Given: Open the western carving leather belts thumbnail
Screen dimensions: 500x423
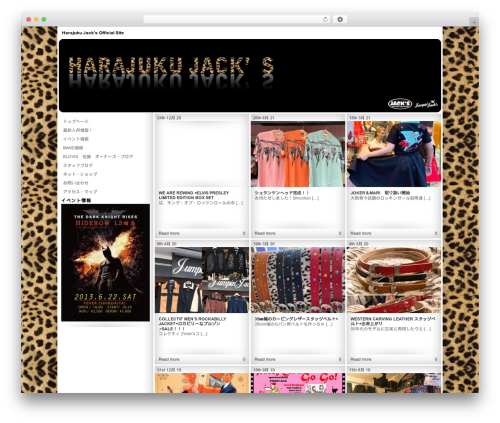Looking at the screenshot, I should tap(394, 280).
